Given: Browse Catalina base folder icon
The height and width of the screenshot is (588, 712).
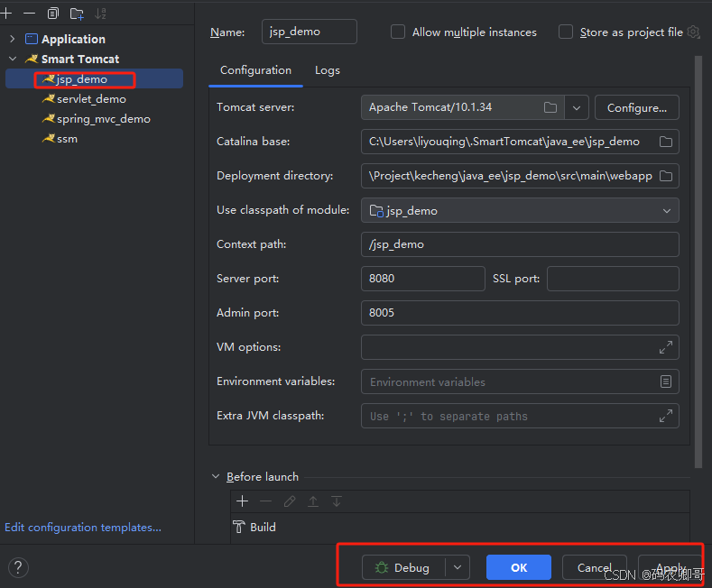Looking at the screenshot, I should pos(666,142).
